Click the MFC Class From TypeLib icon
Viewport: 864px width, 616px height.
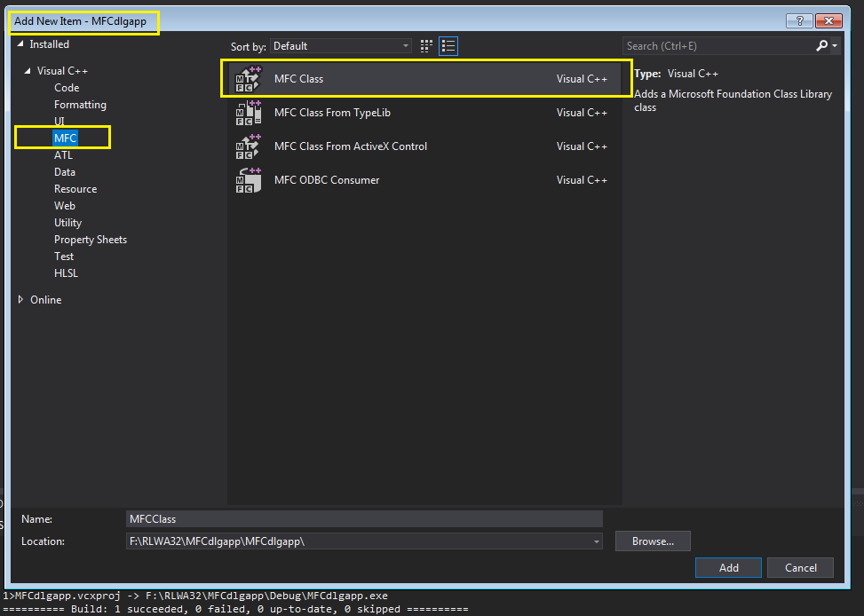(248, 113)
